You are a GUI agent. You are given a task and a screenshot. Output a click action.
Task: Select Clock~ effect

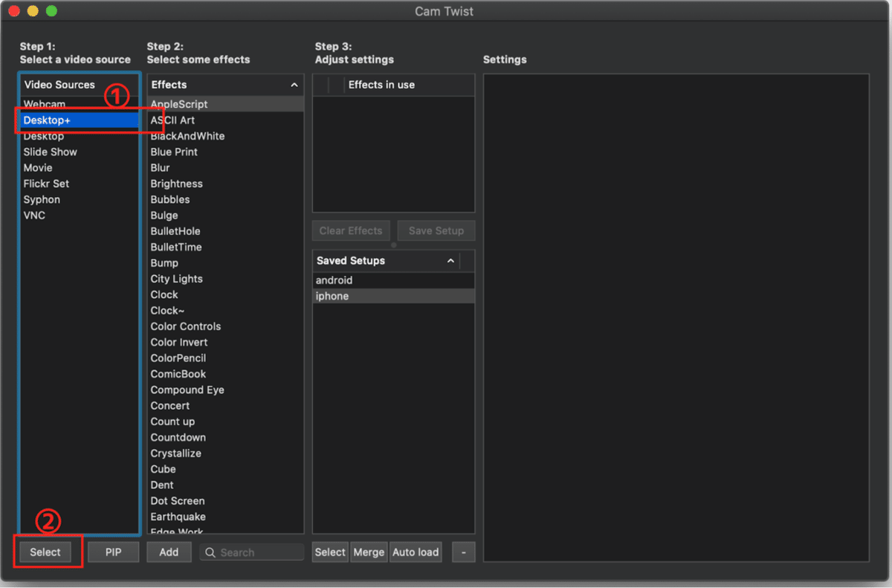pyautogui.click(x=225, y=310)
